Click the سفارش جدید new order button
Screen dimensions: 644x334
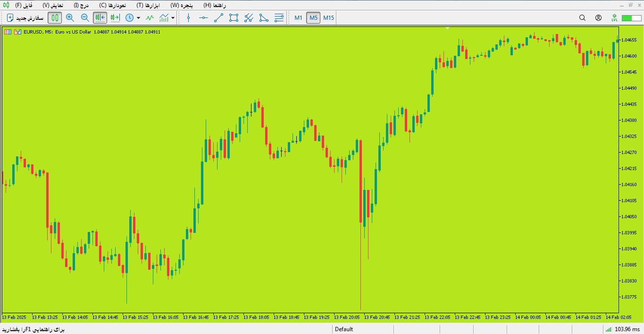25,18
